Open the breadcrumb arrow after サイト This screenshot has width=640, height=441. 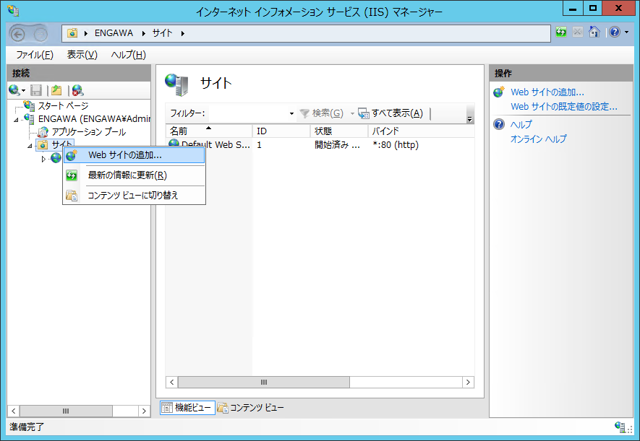(182, 33)
